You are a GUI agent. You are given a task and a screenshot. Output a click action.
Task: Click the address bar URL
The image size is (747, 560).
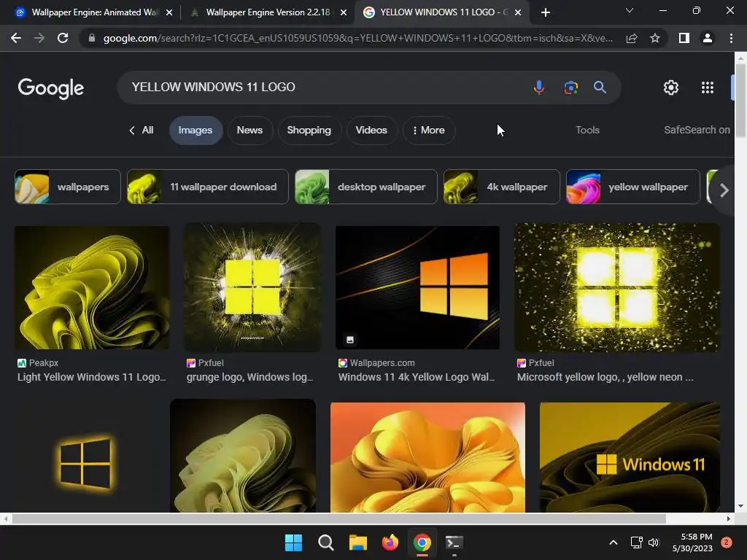pyautogui.click(x=357, y=38)
